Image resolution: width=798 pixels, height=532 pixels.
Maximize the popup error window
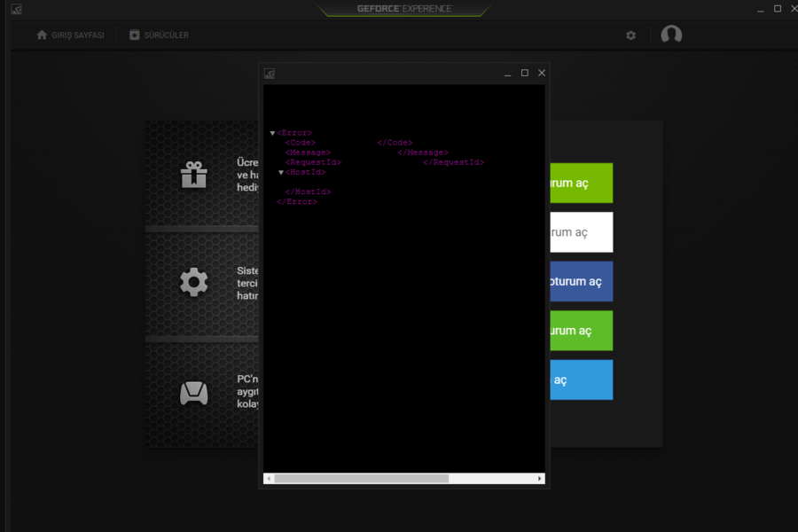point(525,73)
